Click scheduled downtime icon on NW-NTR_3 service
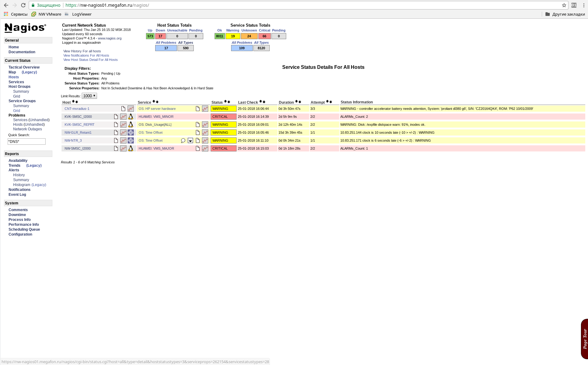588x365 pixels. pyautogui.click(x=190, y=140)
